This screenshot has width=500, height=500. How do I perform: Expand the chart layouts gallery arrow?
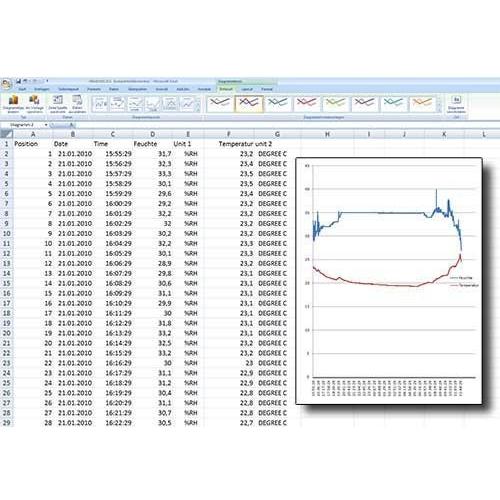[x=199, y=109]
